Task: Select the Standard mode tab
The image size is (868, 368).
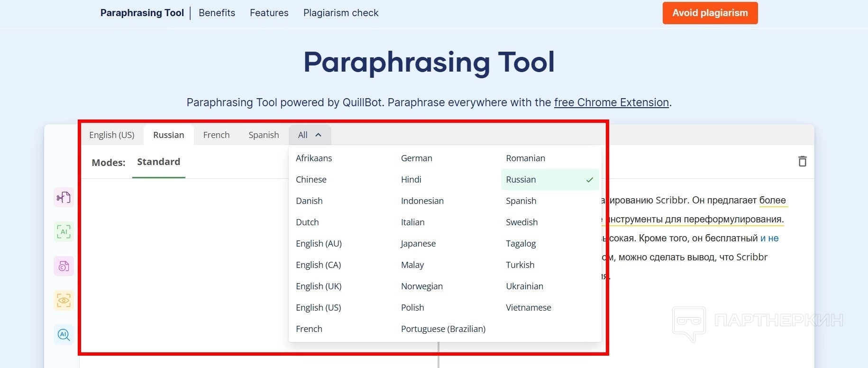Action: point(159,162)
